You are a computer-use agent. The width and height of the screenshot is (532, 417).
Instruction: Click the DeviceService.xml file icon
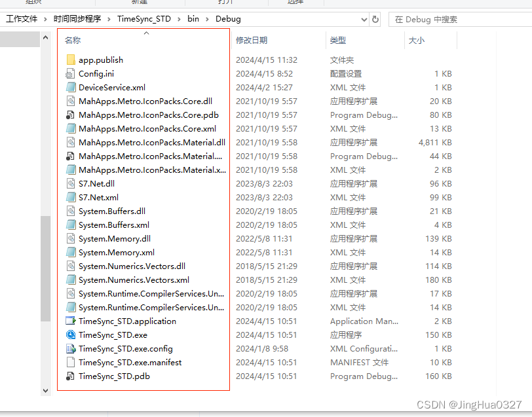pos(71,87)
